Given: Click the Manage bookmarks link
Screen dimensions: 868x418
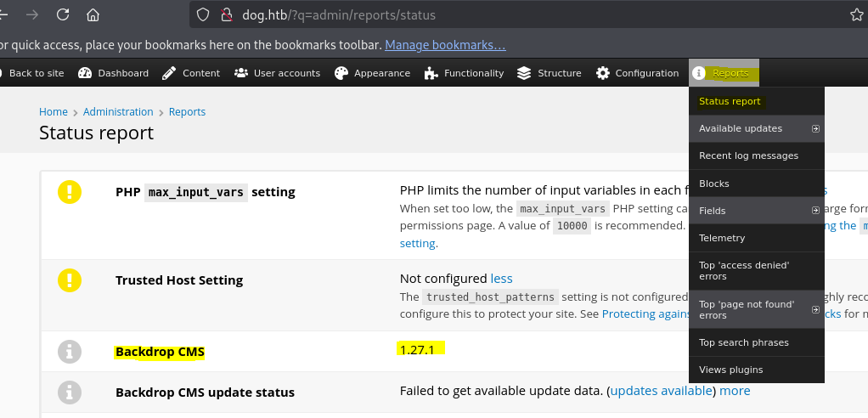Looking at the screenshot, I should pos(445,45).
